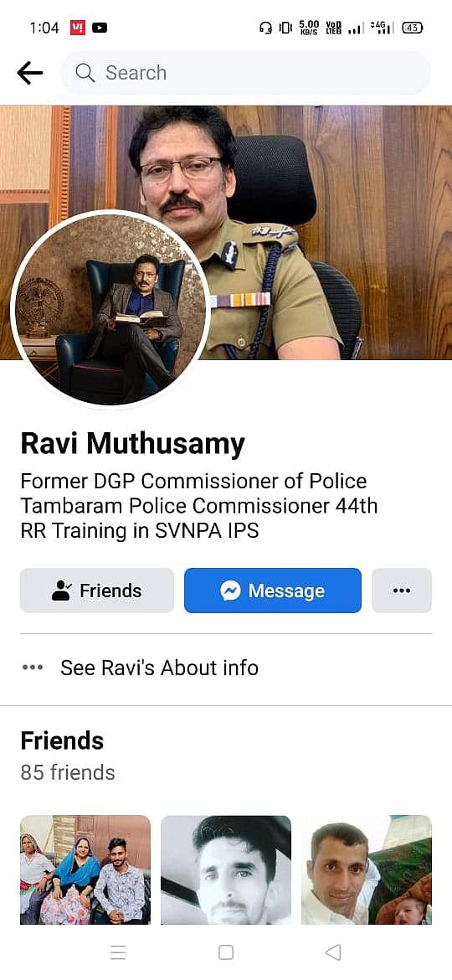The image size is (452, 980).
Task: Tap the Android home square icon
Action: pos(226,952)
